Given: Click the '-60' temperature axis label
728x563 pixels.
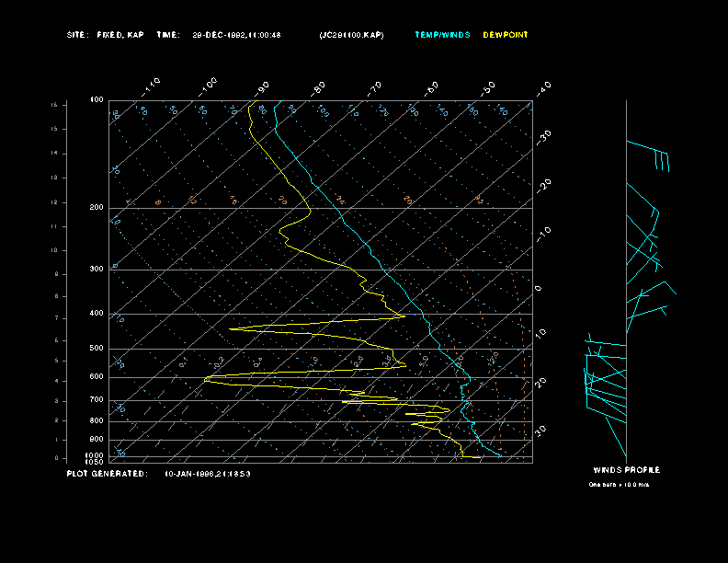Looking at the screenshot, I should pyautogui.click(x=431, y=88).
